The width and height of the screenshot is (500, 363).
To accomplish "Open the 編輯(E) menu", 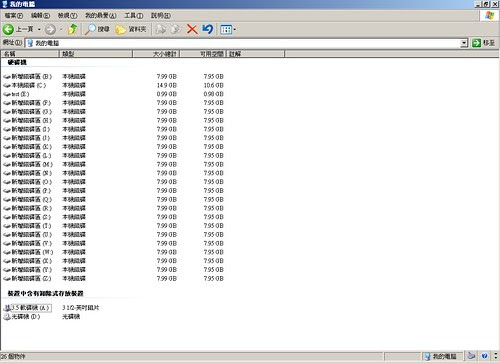I will click(x=40, y=16).
